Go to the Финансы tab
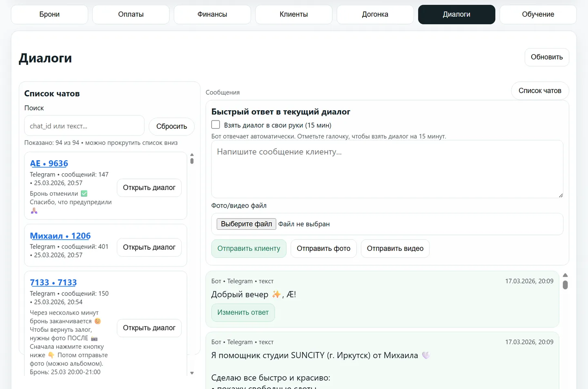This screenshot has height=389, width=588. (x=212, y=14)
